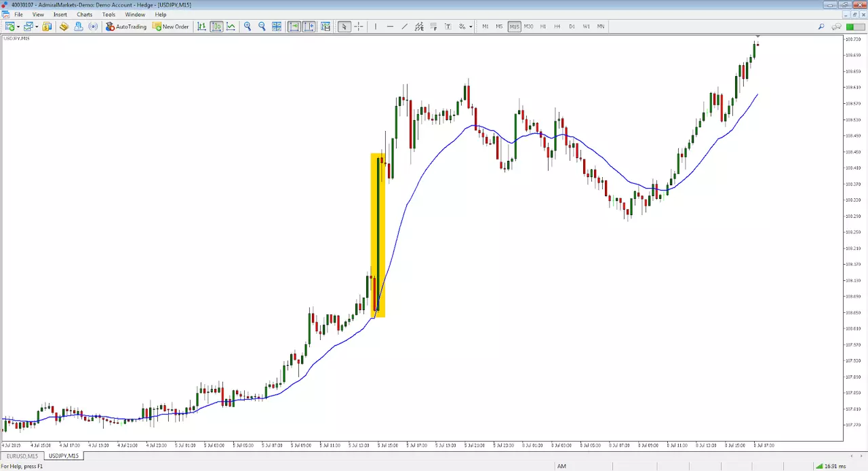Toggle chart shift option
Image resolution: width=868 pixels, height=471 pixels.
click(309, 26)
